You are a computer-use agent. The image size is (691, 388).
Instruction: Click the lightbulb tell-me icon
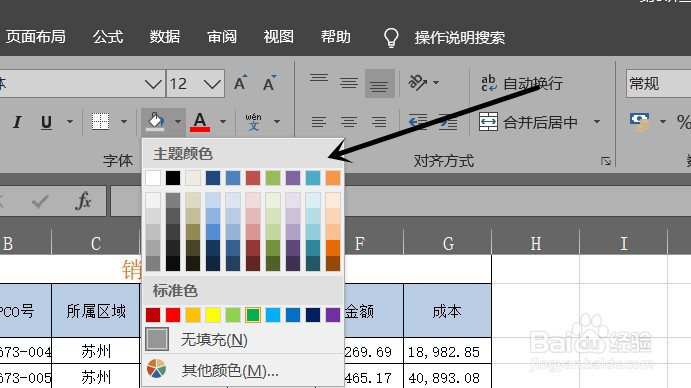point(391,37)
